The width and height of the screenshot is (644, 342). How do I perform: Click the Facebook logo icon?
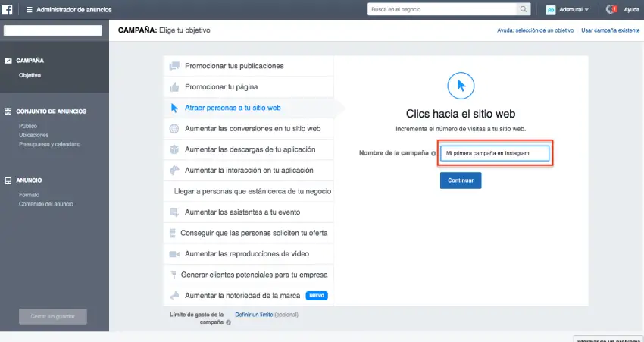(x=7, y=9)
